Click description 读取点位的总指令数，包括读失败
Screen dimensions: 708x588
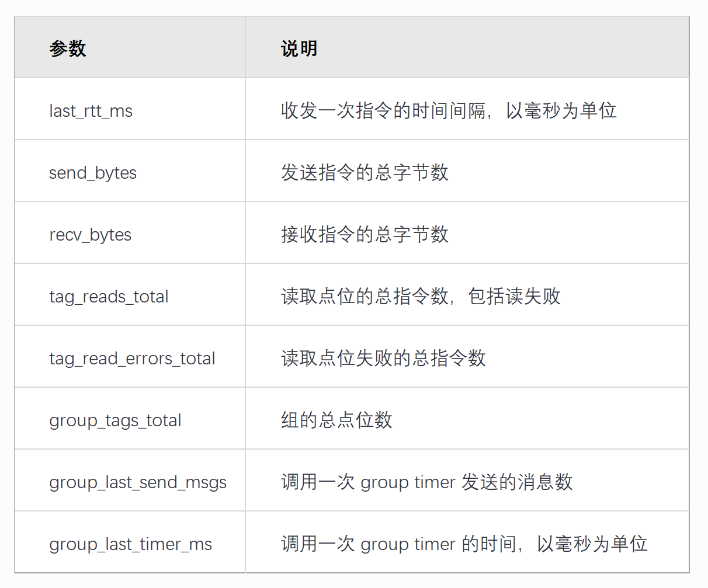(x=421, y=297)
